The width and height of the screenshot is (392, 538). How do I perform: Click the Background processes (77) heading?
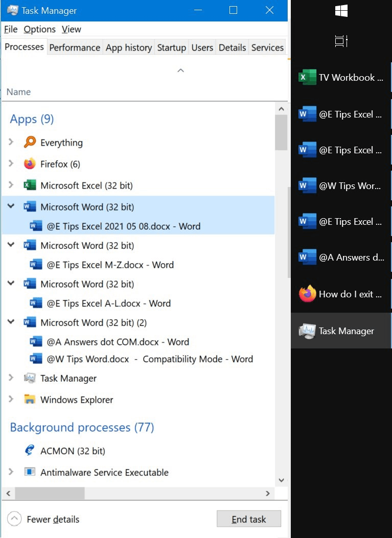coord(82,427)
